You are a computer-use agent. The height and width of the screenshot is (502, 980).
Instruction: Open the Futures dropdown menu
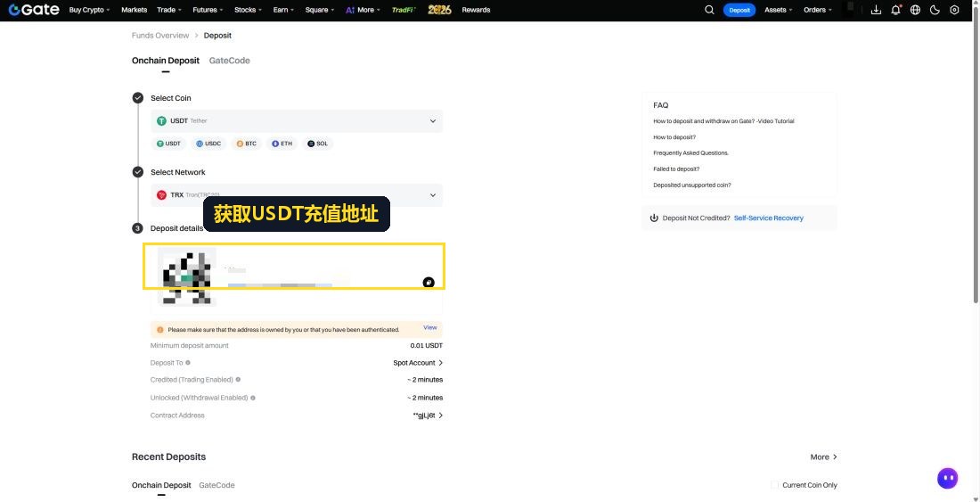208,10
